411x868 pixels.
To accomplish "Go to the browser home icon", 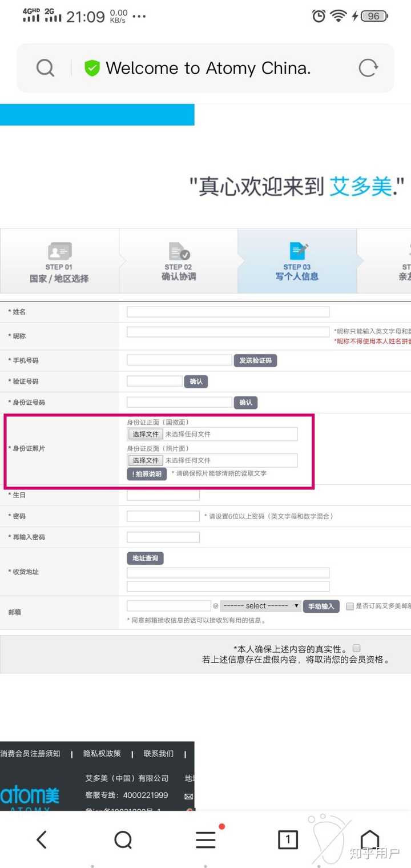I will 370,839.
